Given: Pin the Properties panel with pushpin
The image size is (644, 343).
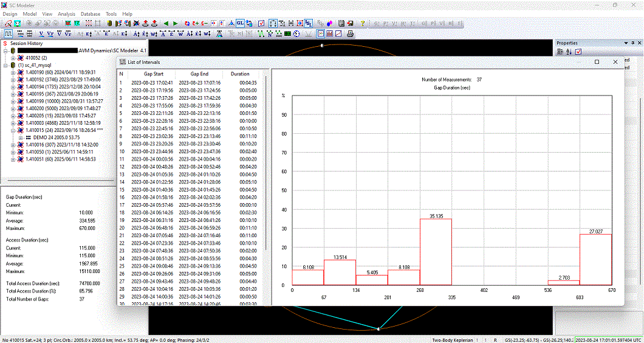Looking at the screenshot, I should pos(632,43).
